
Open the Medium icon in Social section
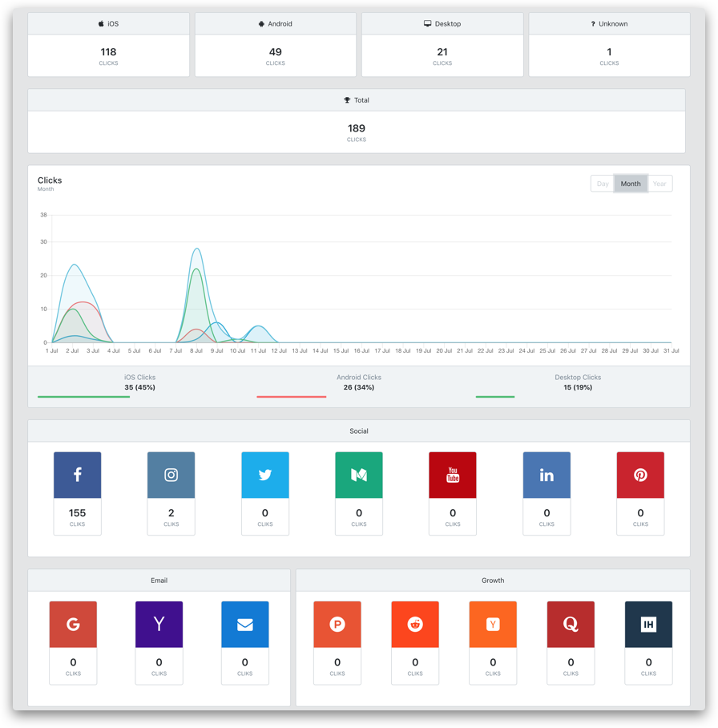pos(358,475)
